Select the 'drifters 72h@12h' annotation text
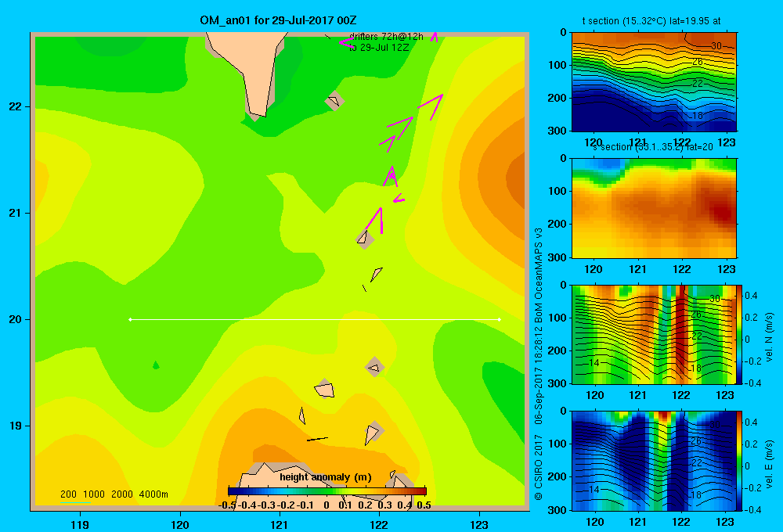783x532 pixels. point(386,37)
